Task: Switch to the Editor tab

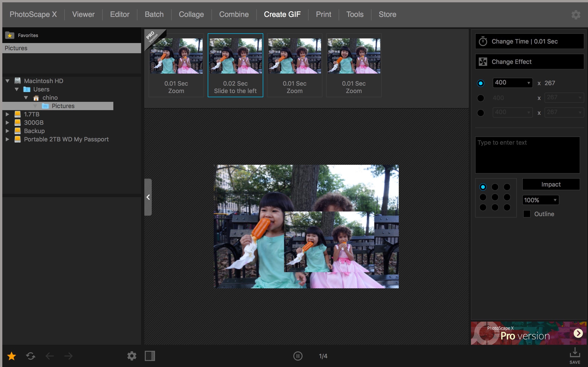Action: pyautogui.click(x=120, y=14)
